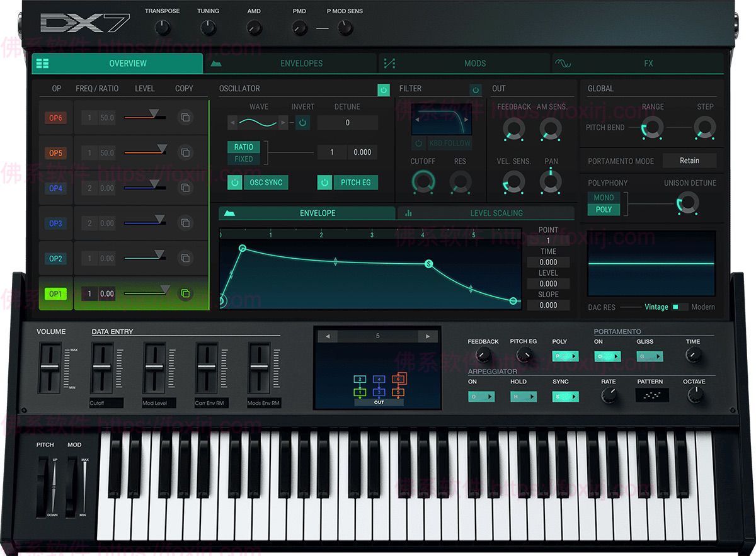756x556 pixels.
Task: Click the Level Scaling bar graph icon
Action: 408,213
